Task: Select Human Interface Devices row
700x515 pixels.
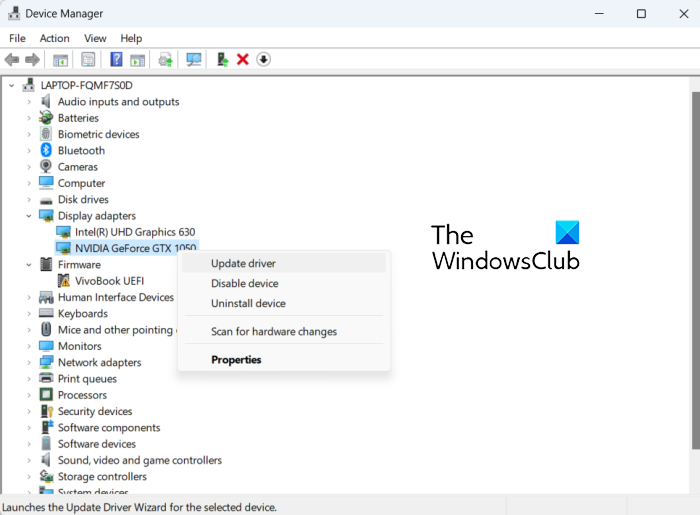Action: [x=116, y=297]
